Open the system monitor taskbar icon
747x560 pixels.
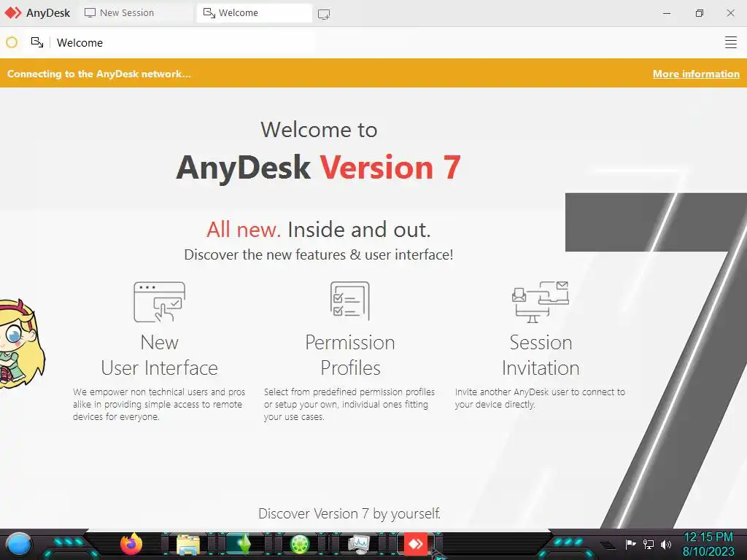pos(358,544)
